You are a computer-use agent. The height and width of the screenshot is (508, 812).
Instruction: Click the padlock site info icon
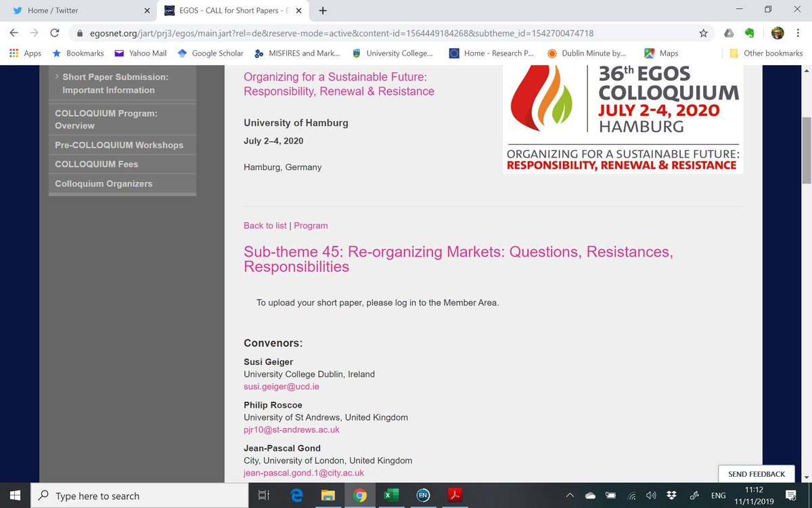[78, 33]
